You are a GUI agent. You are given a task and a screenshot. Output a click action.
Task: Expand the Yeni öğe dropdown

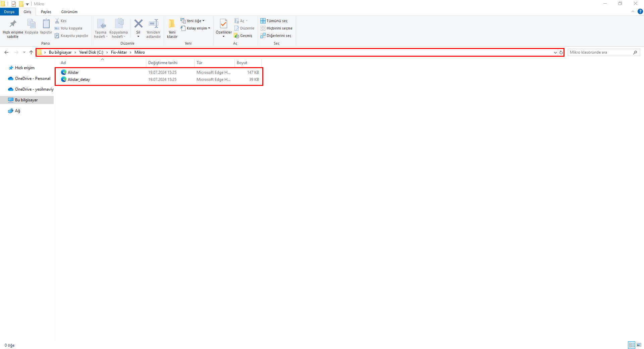193,21
